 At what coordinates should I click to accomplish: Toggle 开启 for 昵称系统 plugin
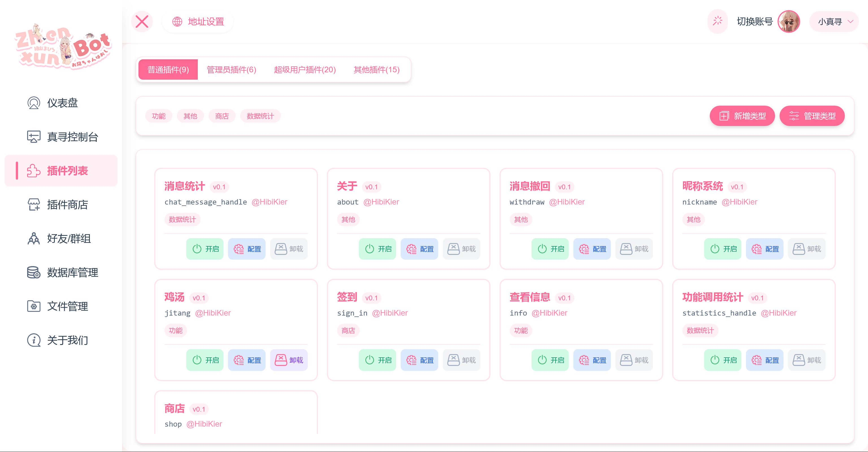coord(722,249)
